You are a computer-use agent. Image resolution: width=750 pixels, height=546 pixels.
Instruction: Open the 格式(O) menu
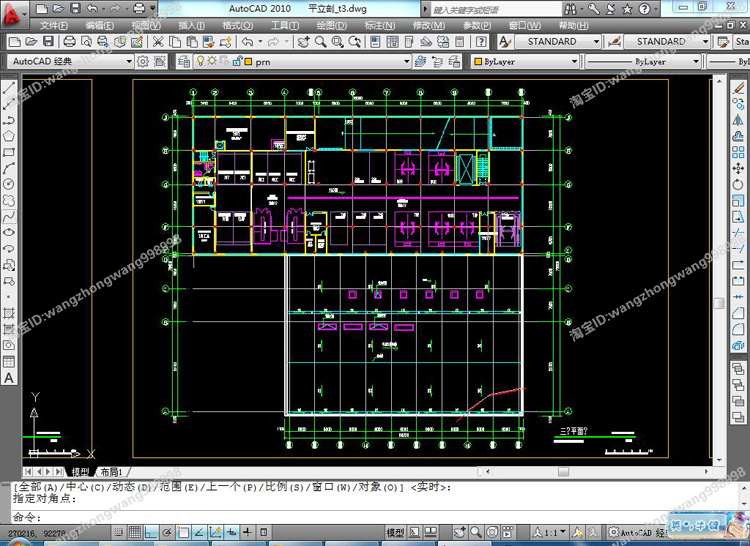pos(238,25)
